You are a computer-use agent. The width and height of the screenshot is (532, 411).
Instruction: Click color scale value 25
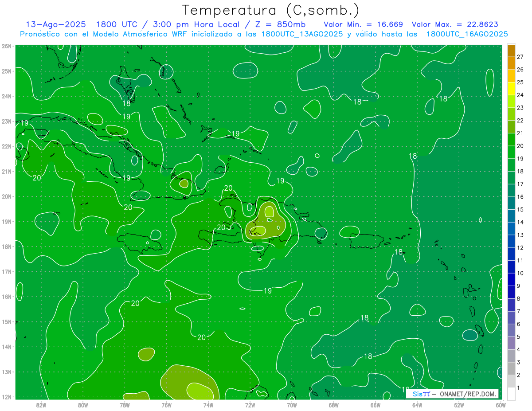[x=520, y=82]
